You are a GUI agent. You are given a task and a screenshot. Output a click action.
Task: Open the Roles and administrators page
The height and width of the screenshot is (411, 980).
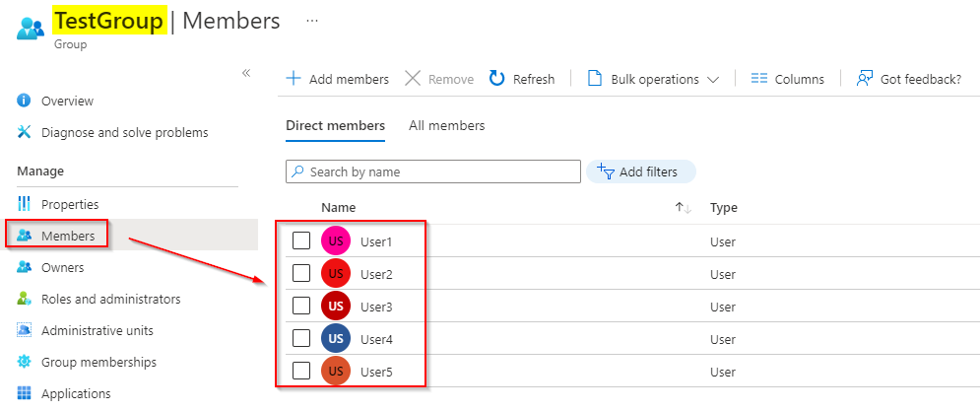[110, 299]
